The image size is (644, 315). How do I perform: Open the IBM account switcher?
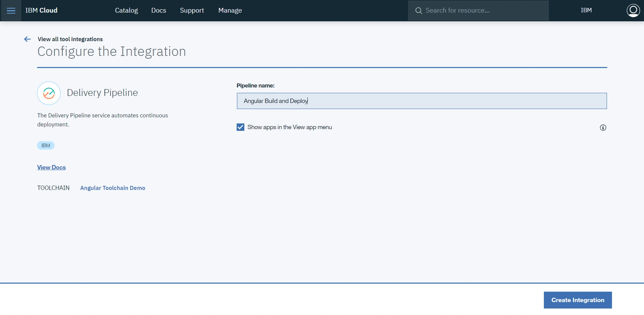586,10
